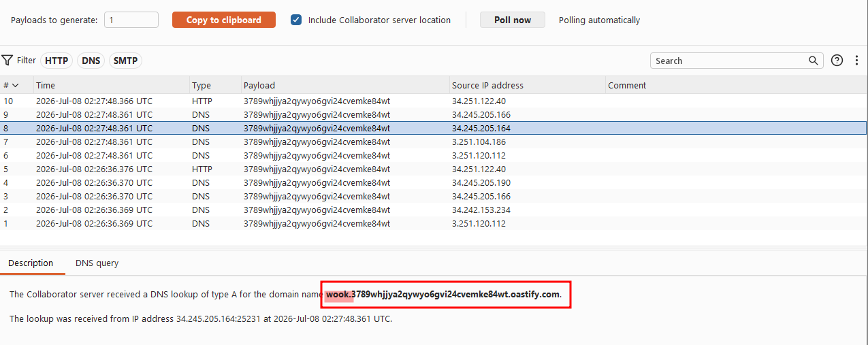
Task: Click the HTTP type cell in row 5
Action: click(202, 169)
